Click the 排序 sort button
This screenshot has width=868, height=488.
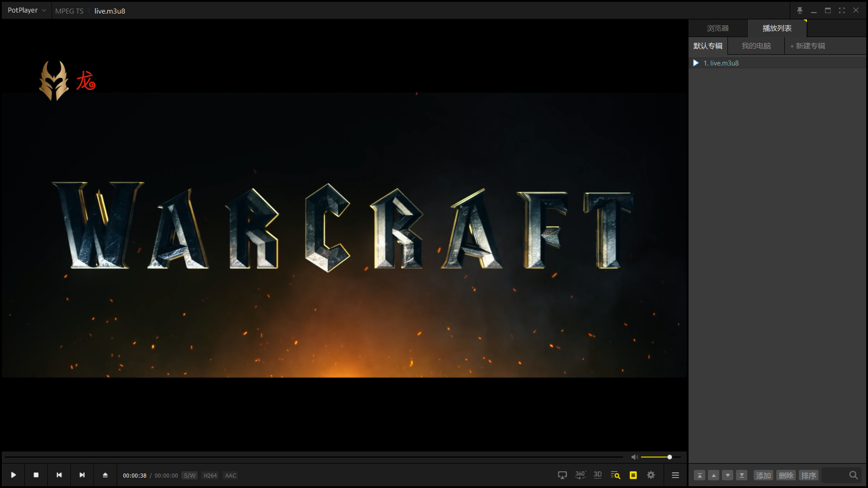809,475
